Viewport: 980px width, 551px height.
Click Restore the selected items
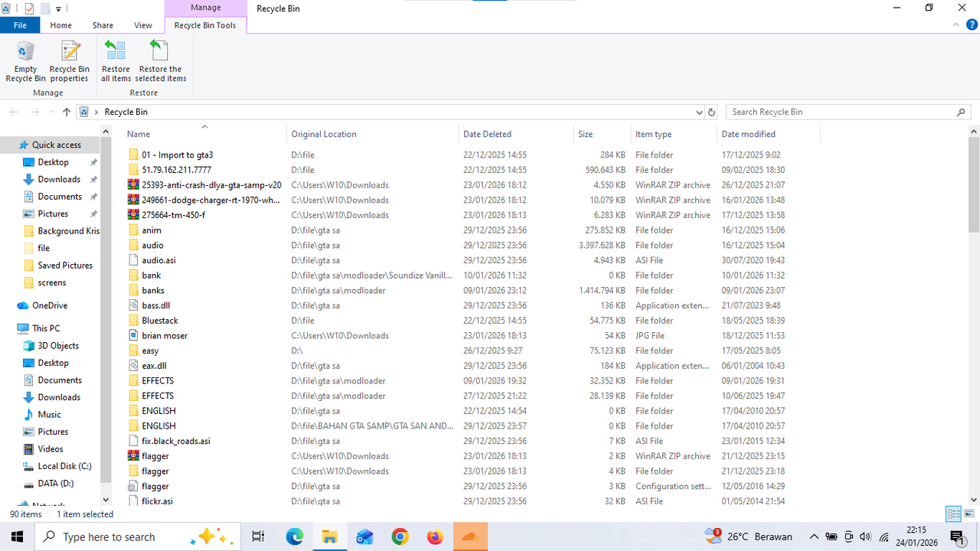point(161,61)
